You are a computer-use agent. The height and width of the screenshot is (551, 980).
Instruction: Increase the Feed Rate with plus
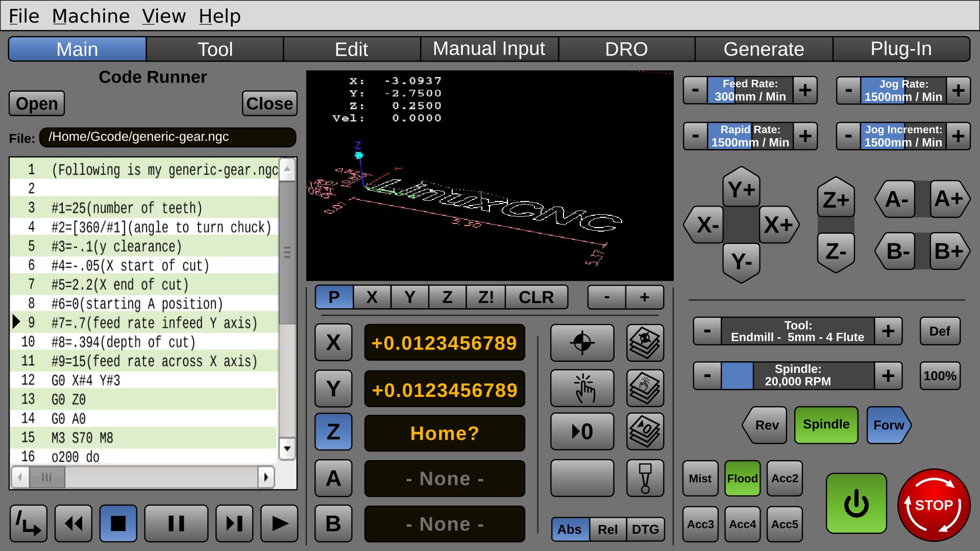(x=805, y=90)
